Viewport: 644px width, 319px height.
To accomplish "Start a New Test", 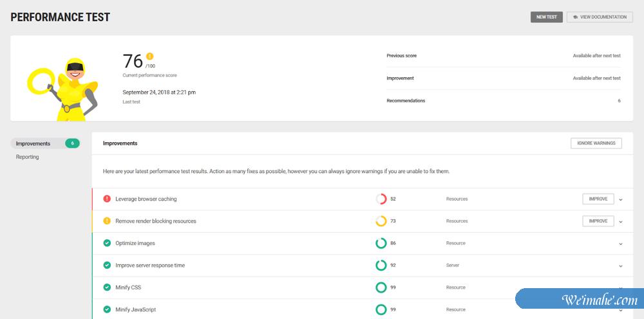I will 547,17.
